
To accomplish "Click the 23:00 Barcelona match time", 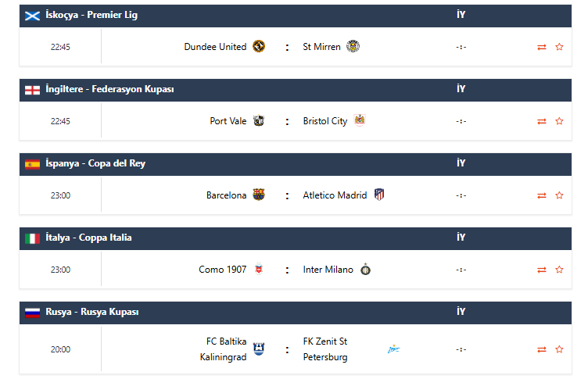I will pyautogui.click(x=60, y=195).
